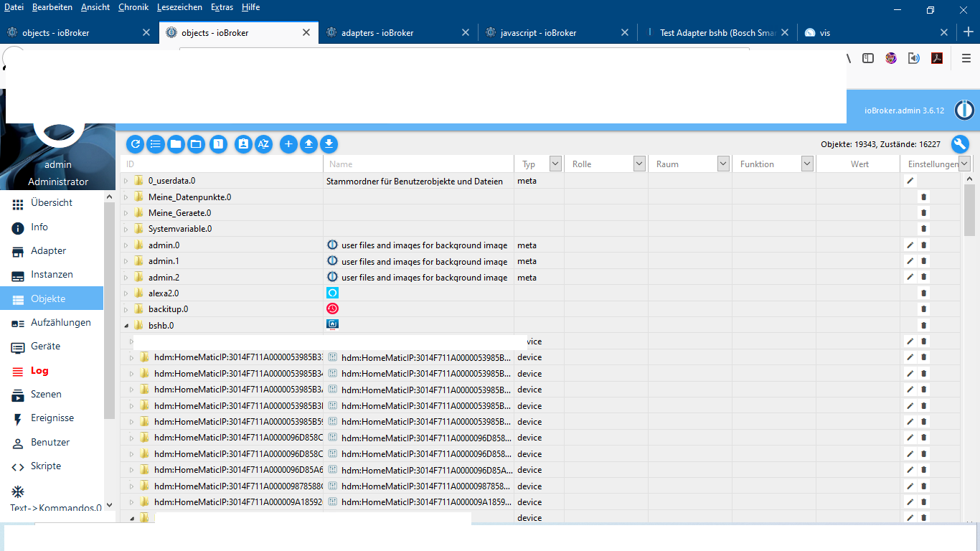The width and height of the screenshot is (980, 551).
Task: Delete Meine_Datenpunkte.0 using trash icon
Action: point(924,197)
